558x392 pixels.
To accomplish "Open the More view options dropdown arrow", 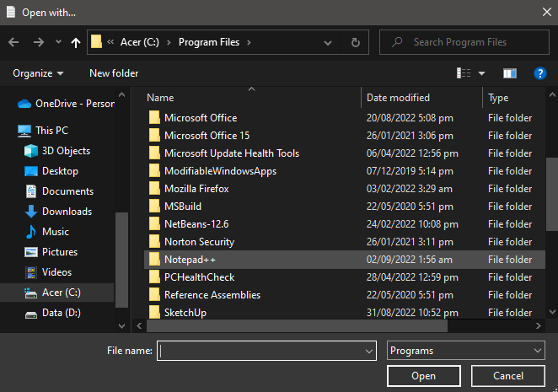I will (481, 73).
